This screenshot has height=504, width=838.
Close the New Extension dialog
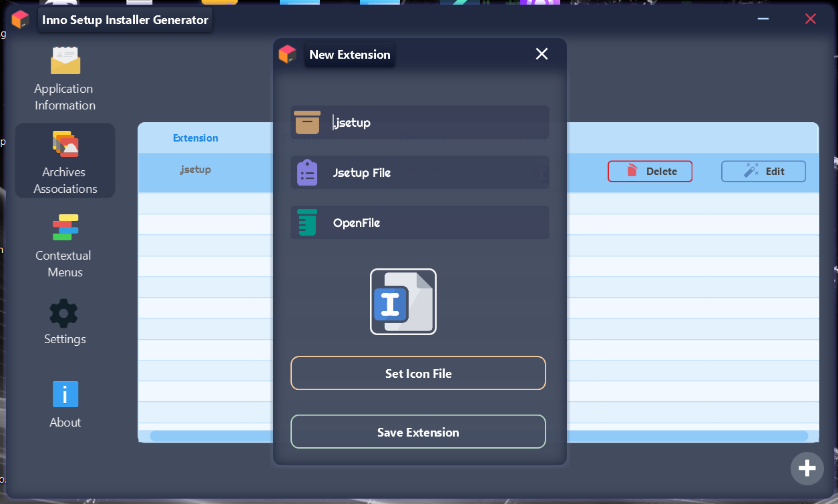coord(542,54)
